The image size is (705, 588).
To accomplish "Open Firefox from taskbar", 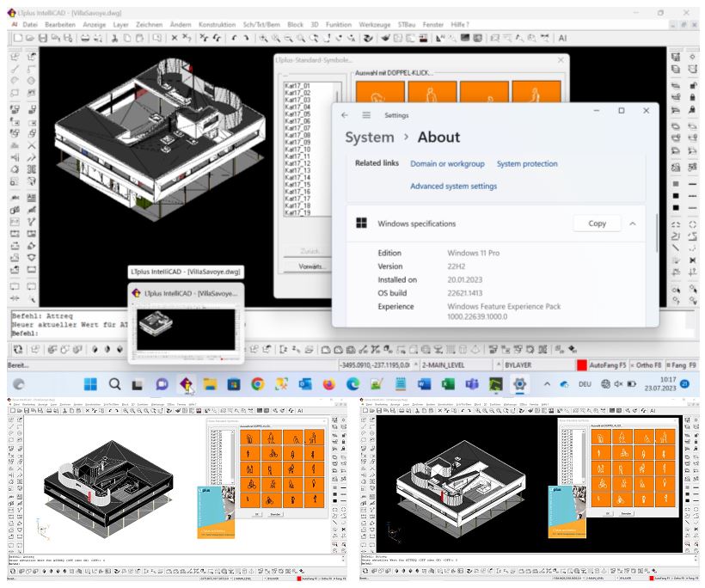I will pyautogui.click(x=329, y=384).
